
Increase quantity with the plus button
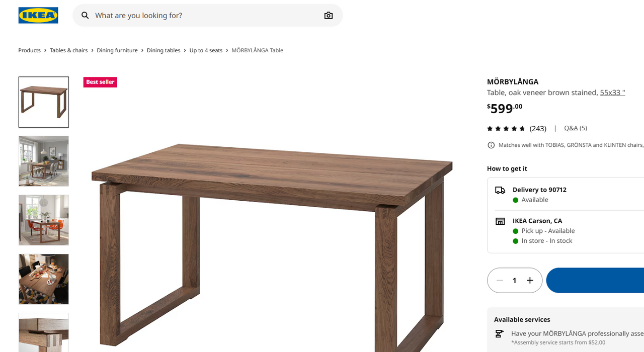click(530, 281)
